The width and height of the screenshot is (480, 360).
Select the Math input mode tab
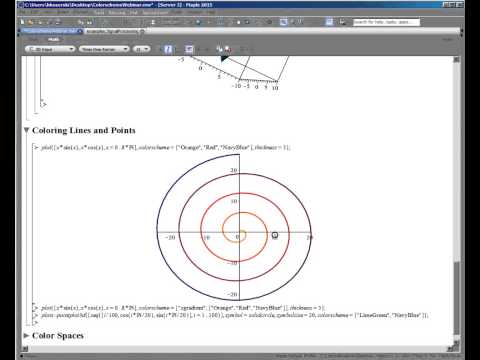coord(53,40)
